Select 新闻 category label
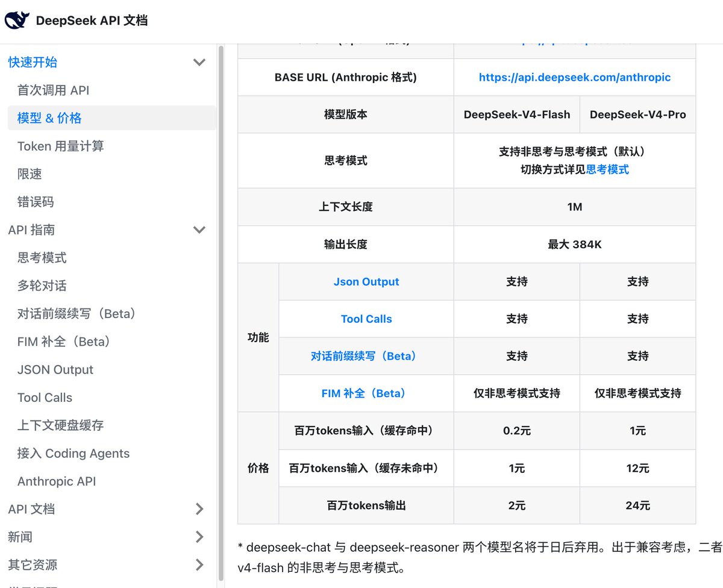Image resolution: width=723 pixels, height=588 pixels. pos(20,537)
